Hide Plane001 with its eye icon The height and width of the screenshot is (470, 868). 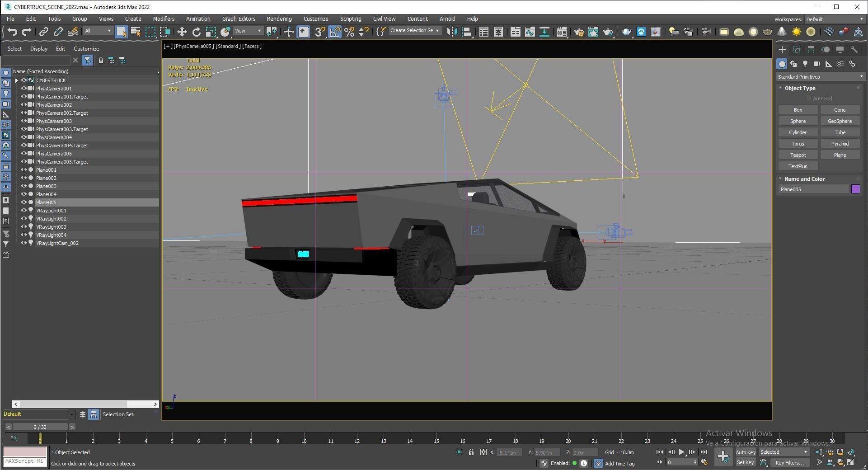24,170
